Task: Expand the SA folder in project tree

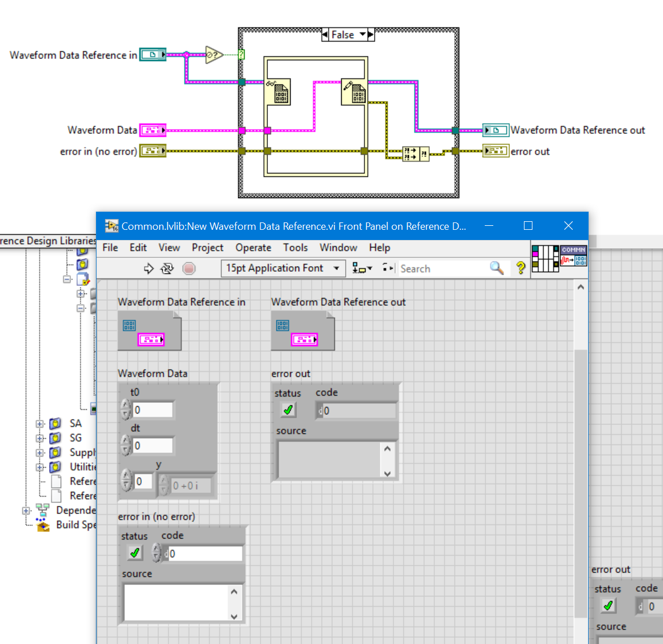Action: 39,423
